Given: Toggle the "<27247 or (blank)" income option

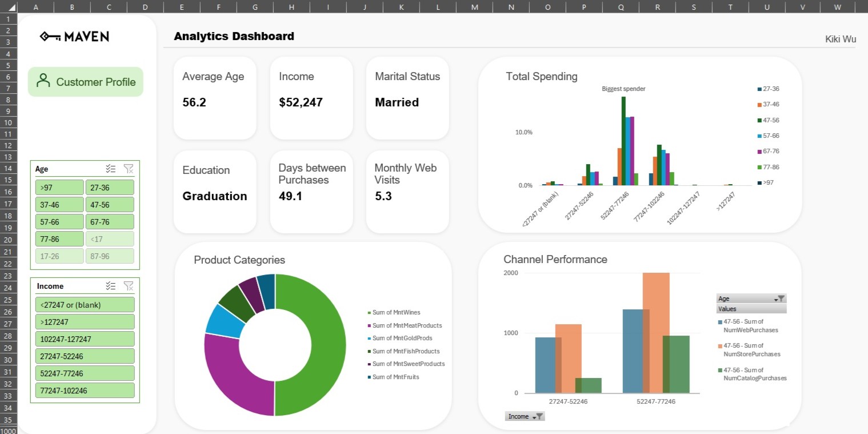Looking at the screenshot, I should 85,304.
